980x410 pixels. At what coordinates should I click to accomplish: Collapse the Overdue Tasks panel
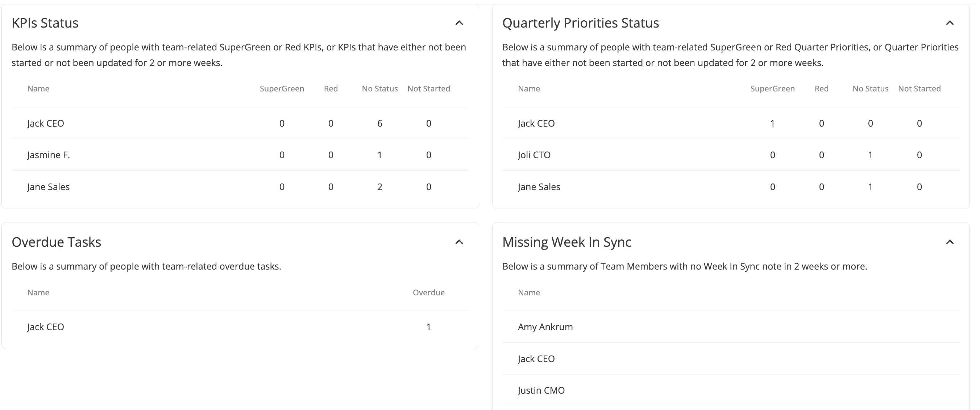(x=459, y=242)
